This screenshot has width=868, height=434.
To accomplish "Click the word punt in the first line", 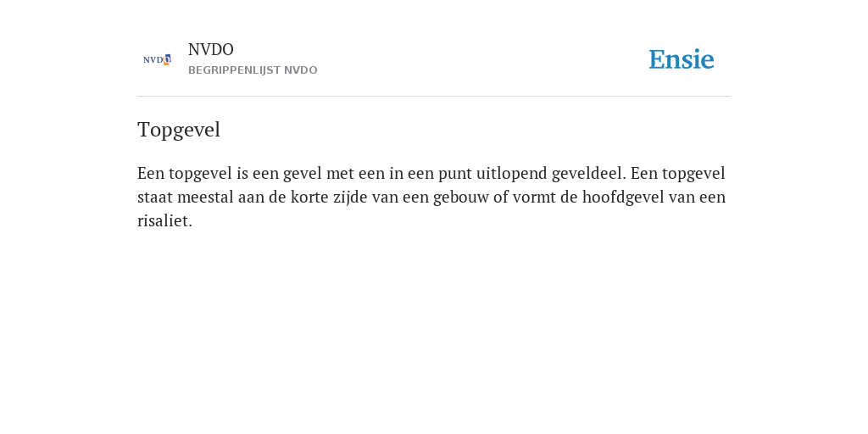I will pos(455,175).
